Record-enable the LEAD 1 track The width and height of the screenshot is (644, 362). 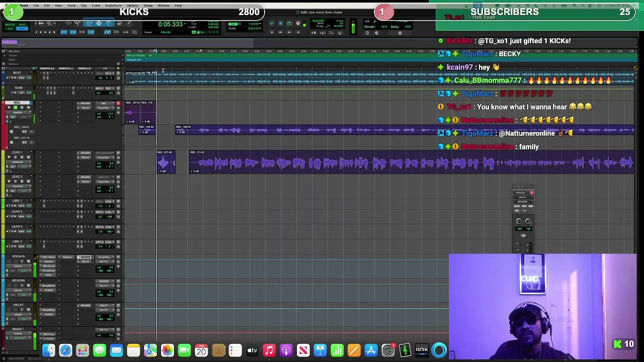click(x=9, y=157)
